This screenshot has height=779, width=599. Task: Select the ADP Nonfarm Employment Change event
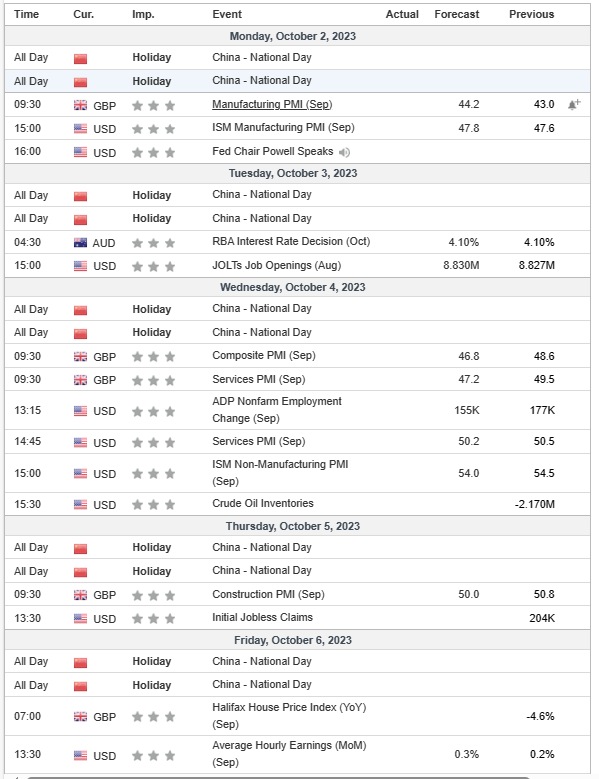click(277, 410)
